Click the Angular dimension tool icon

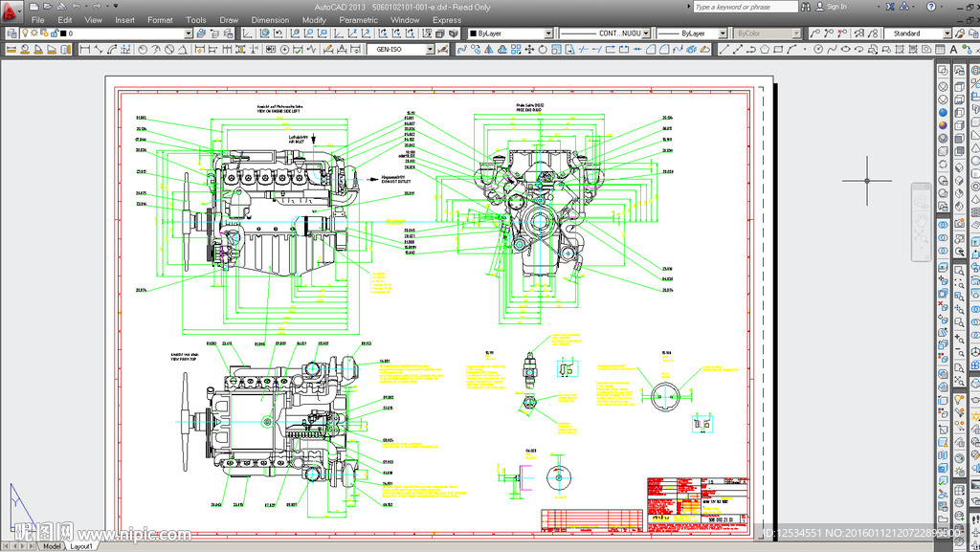point(183,50)
